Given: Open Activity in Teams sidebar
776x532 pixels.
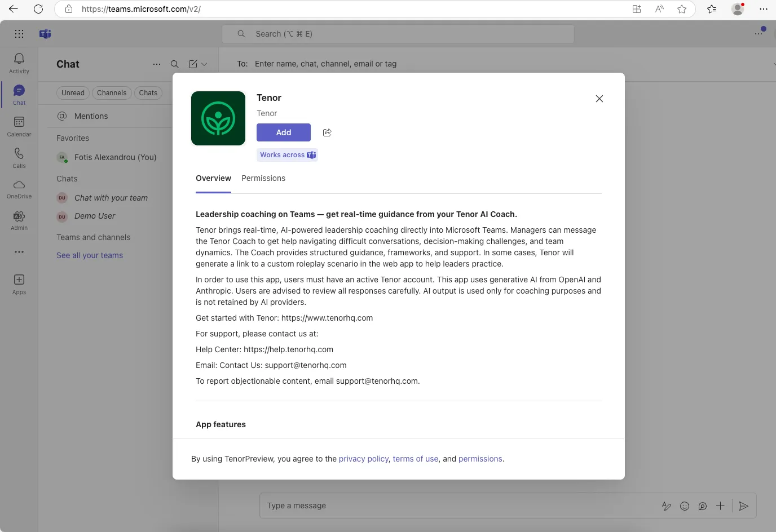Looking at the screenshot, I should click(19, 63).
